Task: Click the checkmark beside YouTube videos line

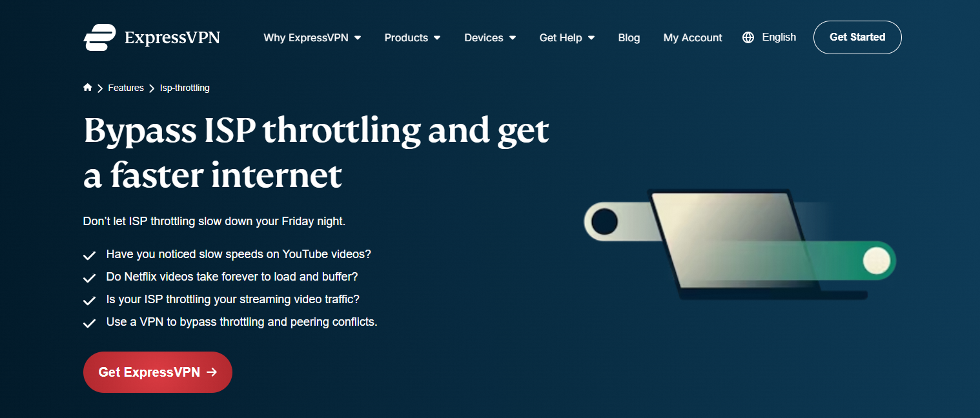Action: (90, 256)
